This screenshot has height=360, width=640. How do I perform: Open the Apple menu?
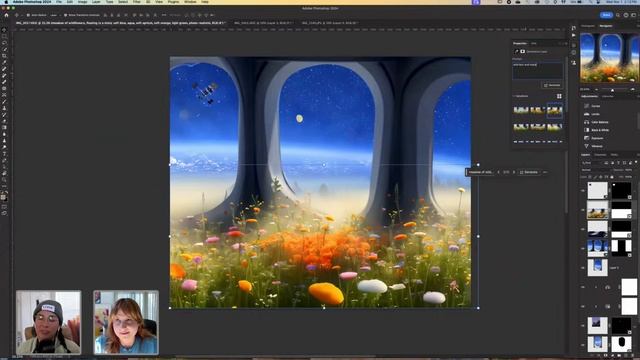point(6,2)
